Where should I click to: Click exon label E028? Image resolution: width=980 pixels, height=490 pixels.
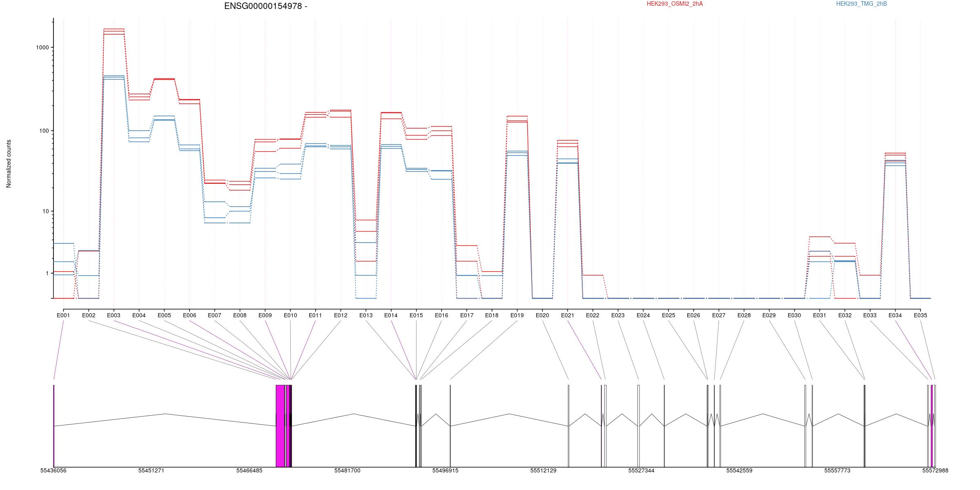point(744,315)
